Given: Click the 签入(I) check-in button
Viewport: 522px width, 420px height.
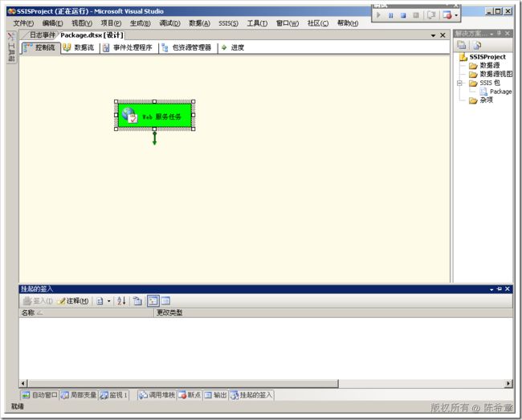Looking at the screenshot, I should point(38,301).
